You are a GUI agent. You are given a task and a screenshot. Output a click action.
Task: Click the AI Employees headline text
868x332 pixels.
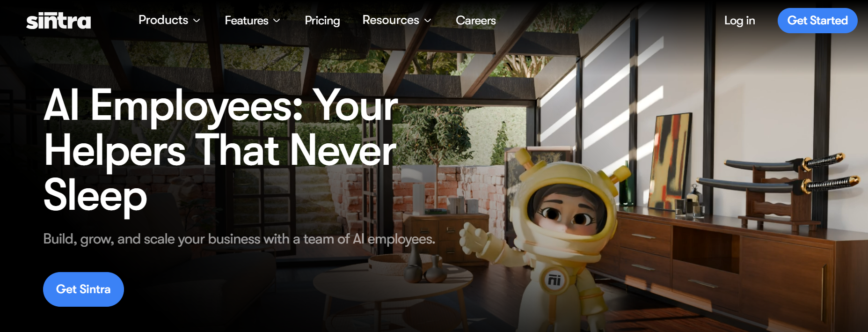point(220,151)
